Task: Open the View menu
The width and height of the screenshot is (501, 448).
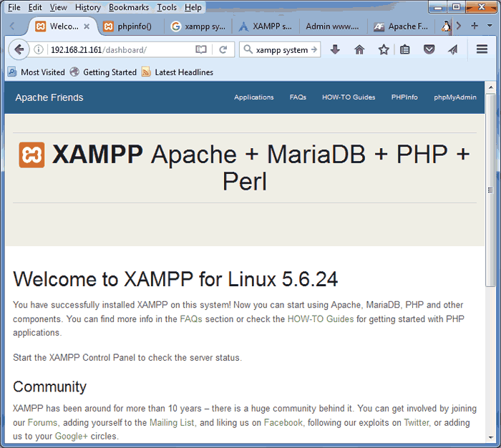Action: point(58,7)
